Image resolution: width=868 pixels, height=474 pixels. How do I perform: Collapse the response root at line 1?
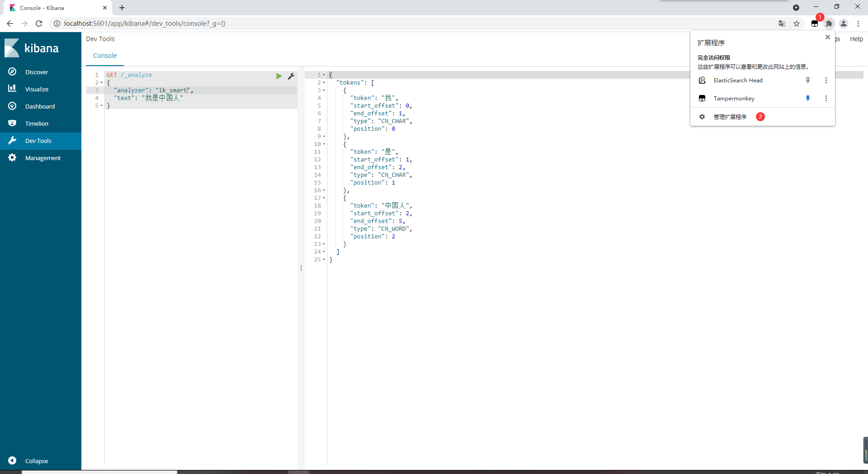click(x=324, y=75)
